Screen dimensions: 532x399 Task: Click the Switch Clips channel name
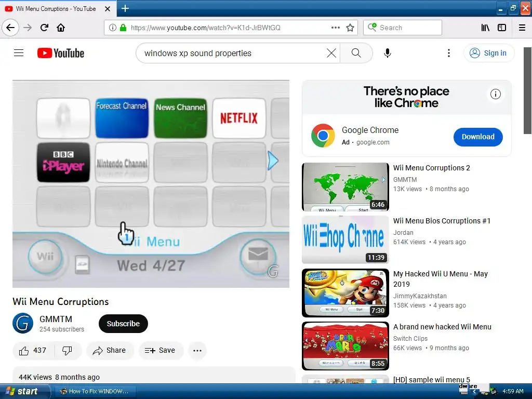(x=410, y=339)
